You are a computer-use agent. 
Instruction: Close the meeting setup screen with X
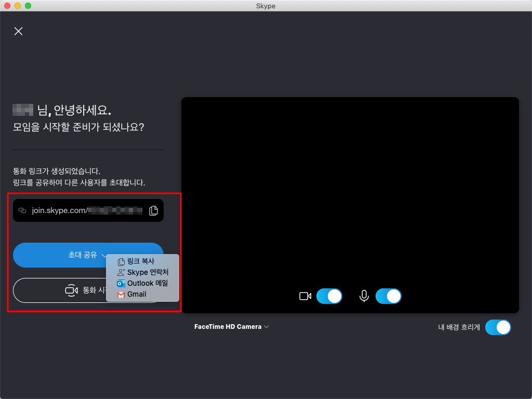[x=18, y=31]
